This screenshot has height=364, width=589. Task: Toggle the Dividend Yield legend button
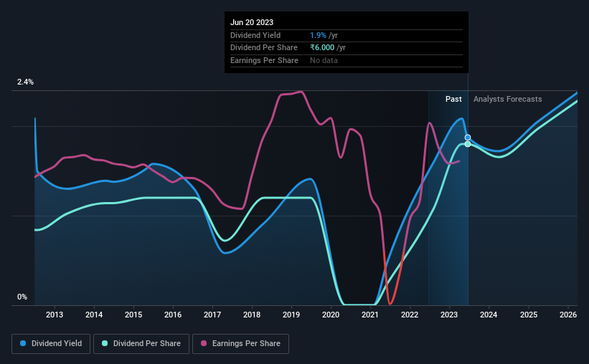click(x=51, y=344)
